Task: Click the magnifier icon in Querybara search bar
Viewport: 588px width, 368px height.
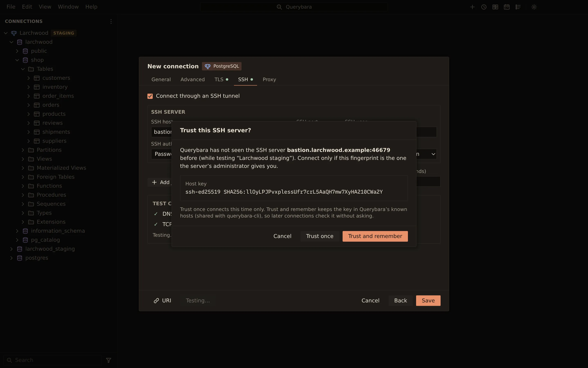Action: [x=279, y=7]
